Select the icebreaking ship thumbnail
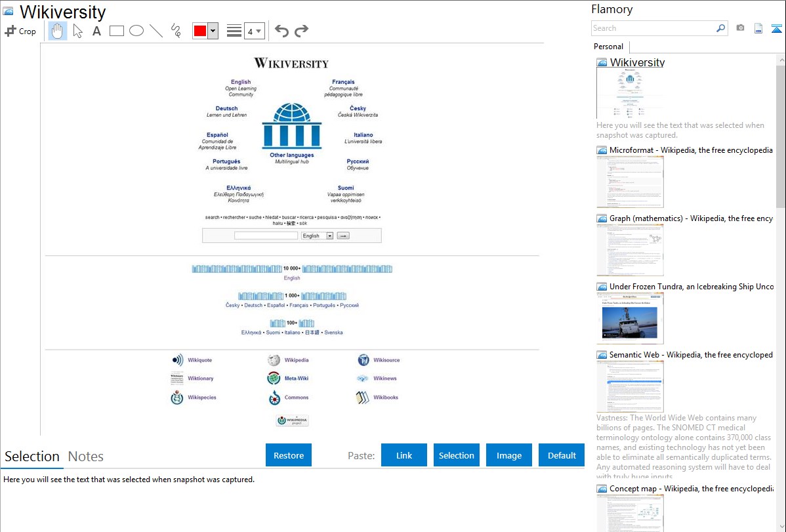786x532 pixels. click(630, 318)
